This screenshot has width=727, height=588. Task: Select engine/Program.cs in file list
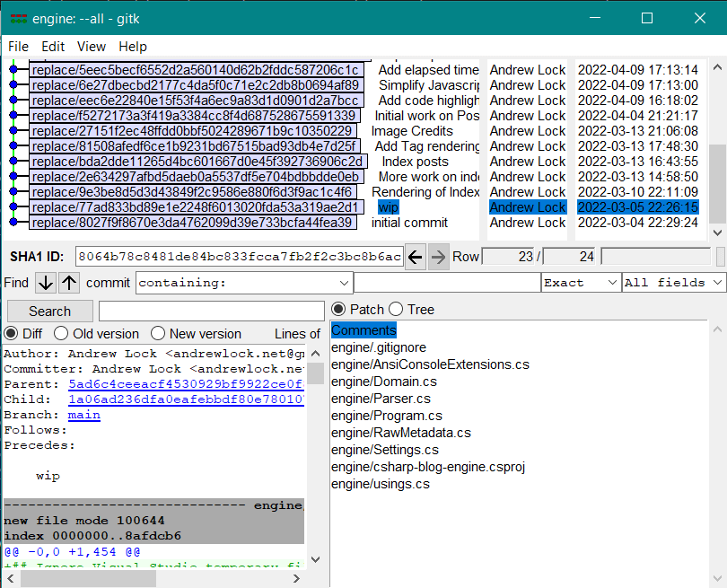[x=387, y=416]
